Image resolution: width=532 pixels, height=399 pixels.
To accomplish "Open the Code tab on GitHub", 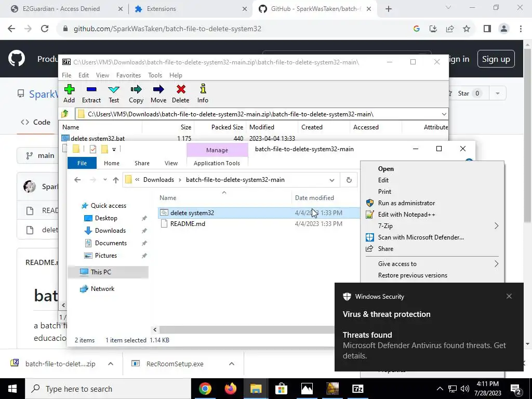I will [x=36, y=122].
